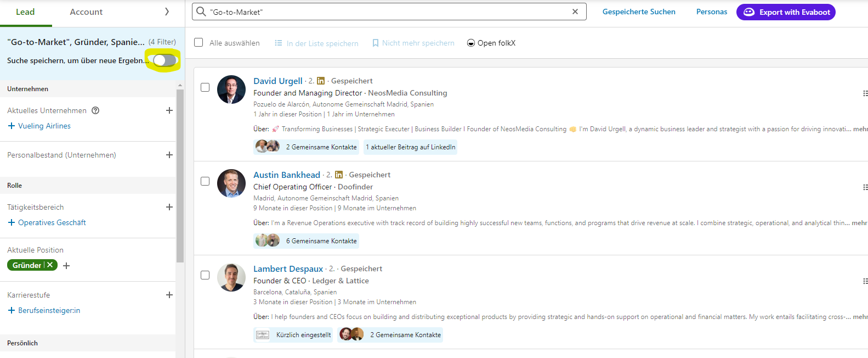Image resolution: width=868 pixels, height=358 pixels.
Task: View Austin Bankhead's 6 Gemeinsame Kontakte
Action: coord(307,241)
